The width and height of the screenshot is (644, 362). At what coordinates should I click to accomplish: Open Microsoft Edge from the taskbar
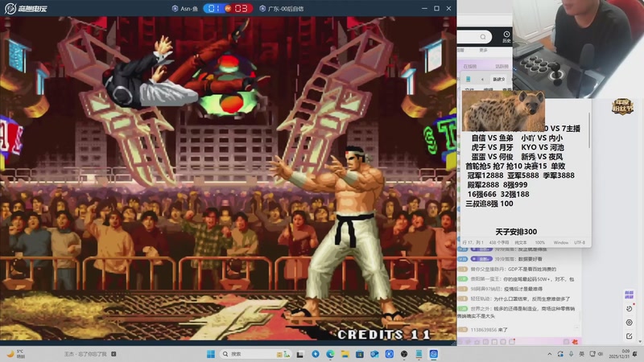[x=330, y=354]
